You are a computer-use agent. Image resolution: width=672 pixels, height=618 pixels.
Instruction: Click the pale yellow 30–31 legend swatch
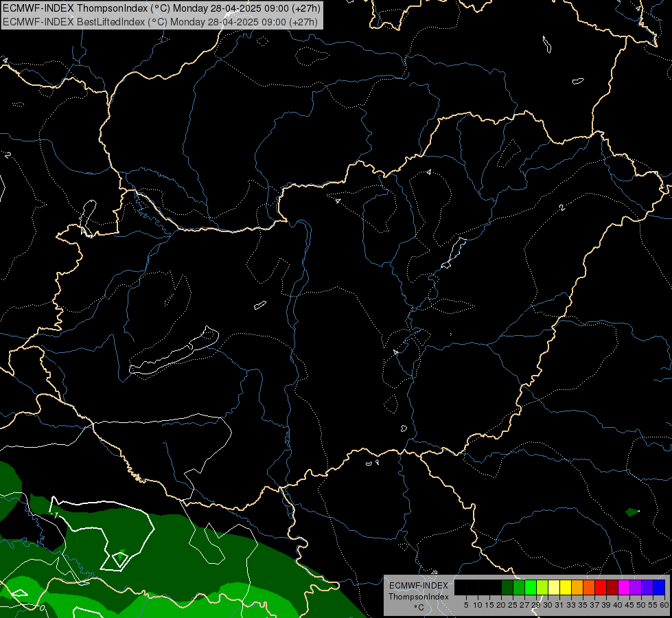pyautogui.click(x=554, y=587)
